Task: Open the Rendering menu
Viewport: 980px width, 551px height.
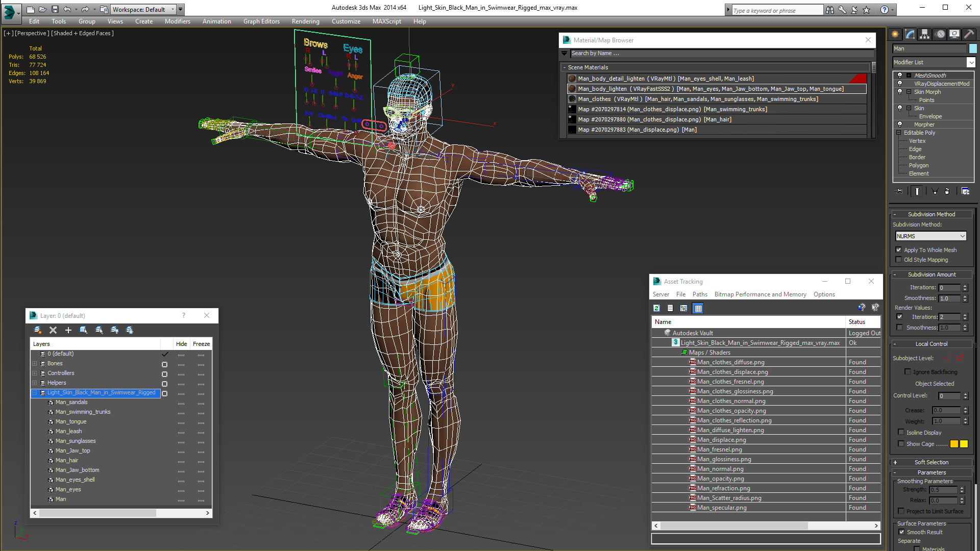Action: tap(305, 21)
